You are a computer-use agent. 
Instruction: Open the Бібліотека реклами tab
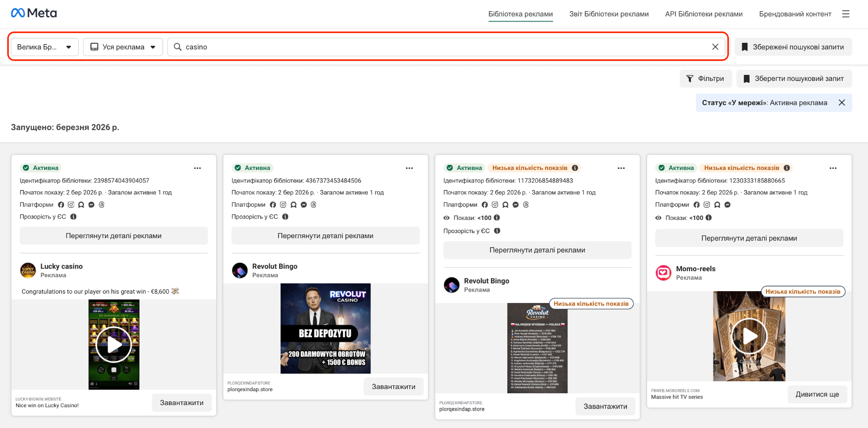pos(520,14)
